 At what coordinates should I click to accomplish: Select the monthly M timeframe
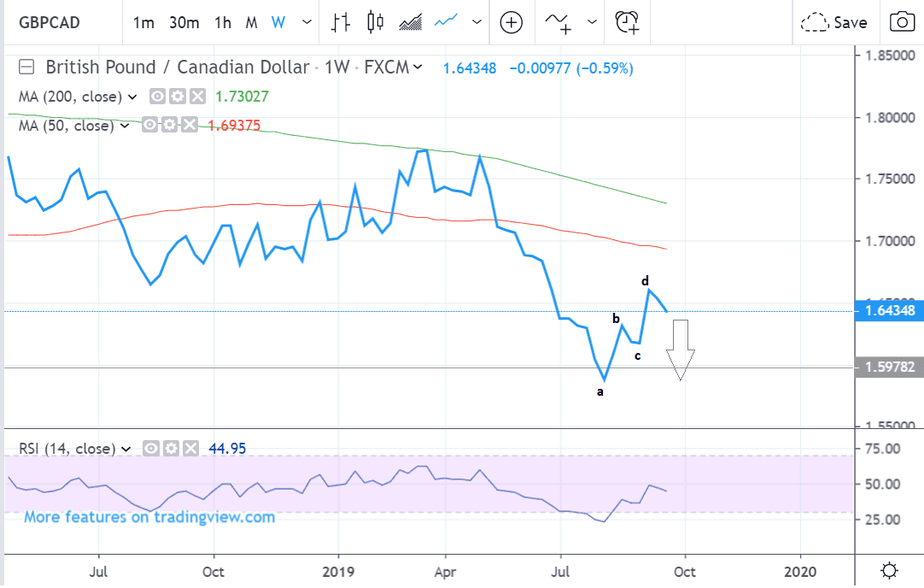[252, 22]
